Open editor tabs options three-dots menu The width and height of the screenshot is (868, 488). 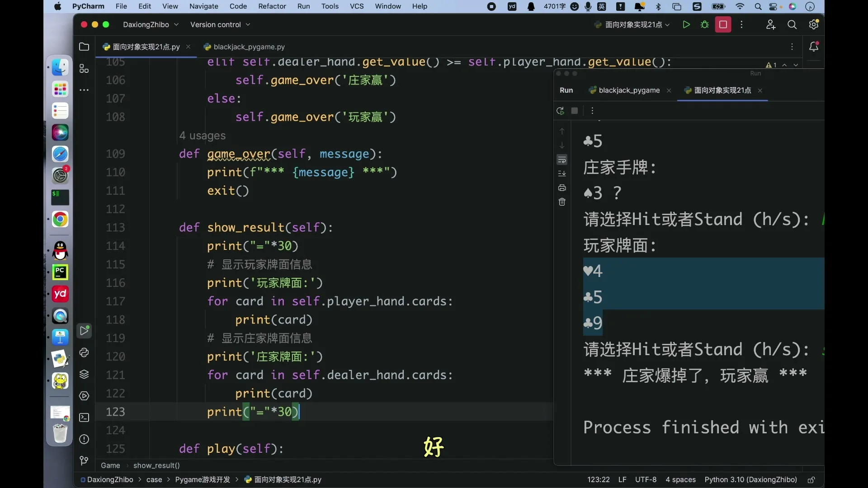(x=792, y=47)
